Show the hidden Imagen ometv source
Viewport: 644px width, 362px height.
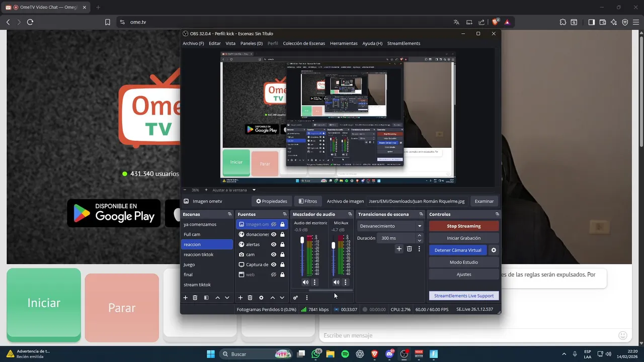point(274,224)
